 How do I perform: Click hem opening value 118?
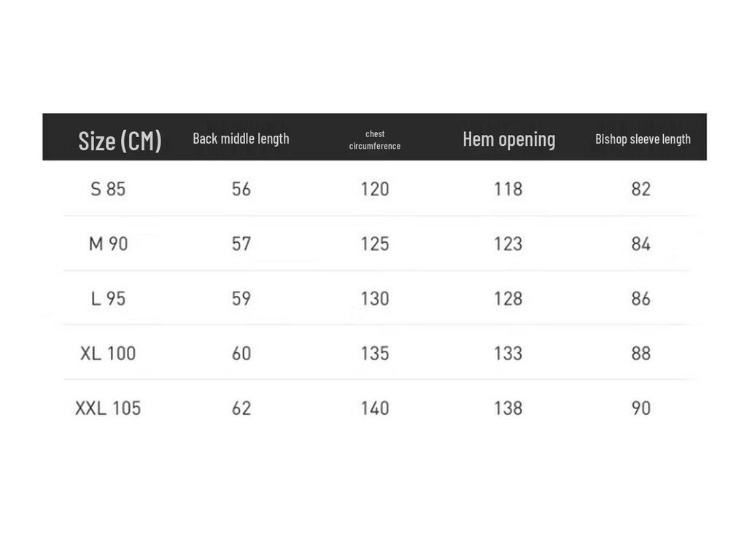tap(508, 189)
